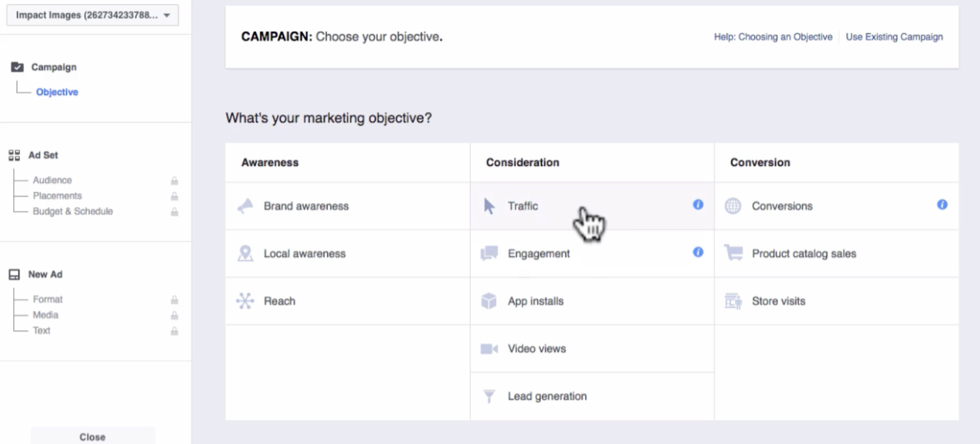Screen dimensions: 980x444
Task: Click the Brand awareness megaphone icon
Action: tap(245, 206)
